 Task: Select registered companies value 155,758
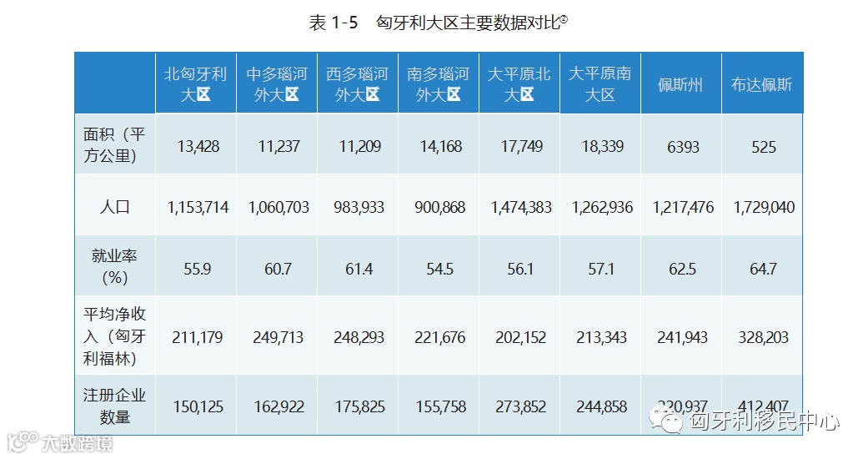[441, 407]
